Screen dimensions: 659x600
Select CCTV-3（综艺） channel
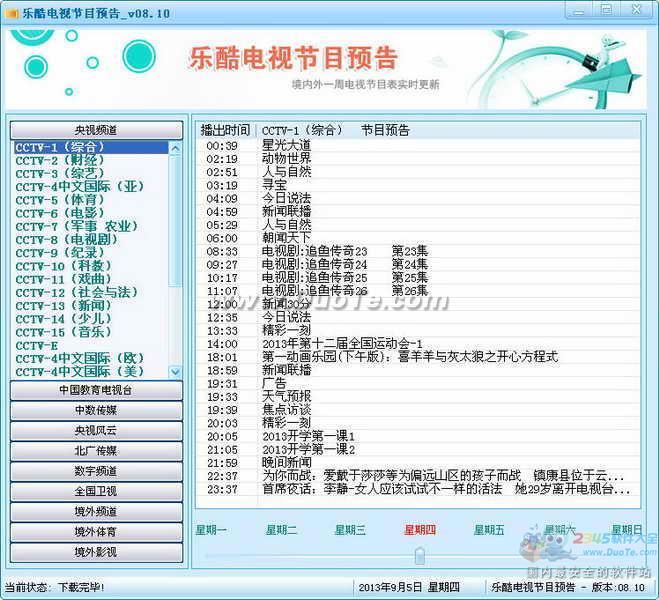pyautogui.click(x=91, y=174)
